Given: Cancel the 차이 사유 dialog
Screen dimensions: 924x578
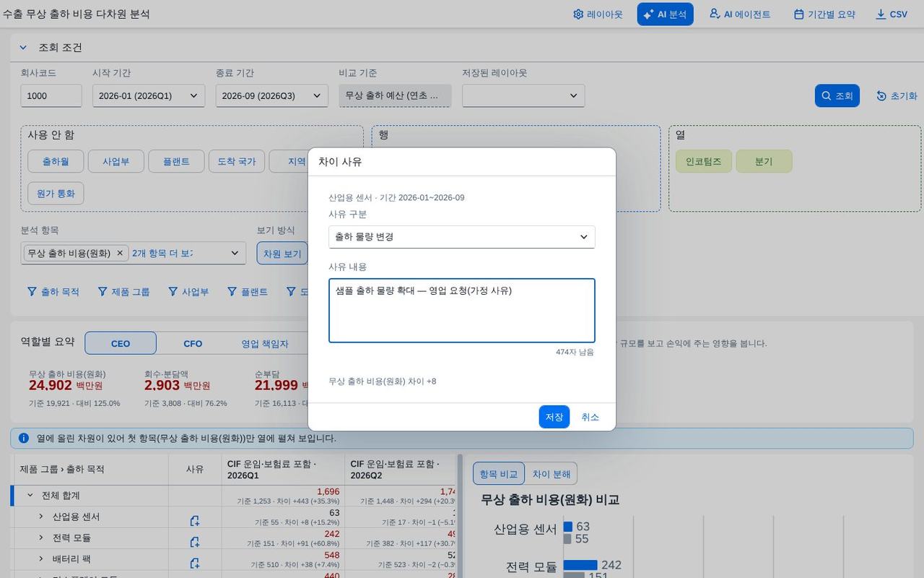Looking at the screenshot, I should point(590,417).
